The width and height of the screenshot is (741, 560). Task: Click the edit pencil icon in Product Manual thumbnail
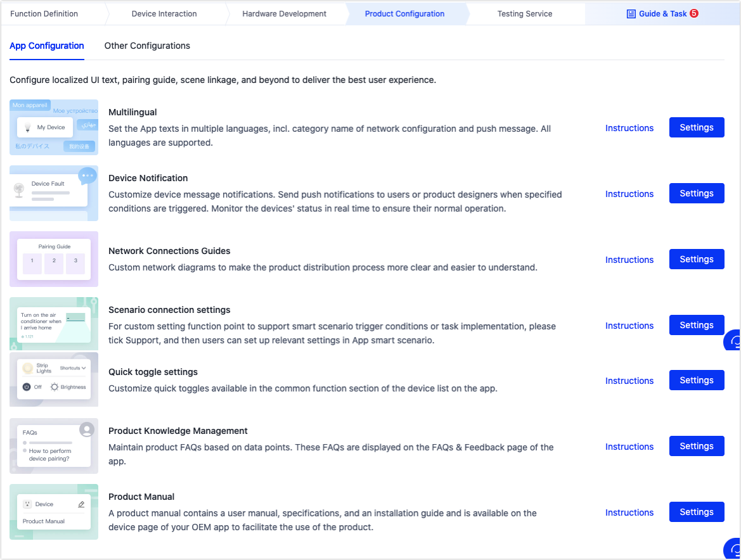pyautogui.click(x=81, y=504)
